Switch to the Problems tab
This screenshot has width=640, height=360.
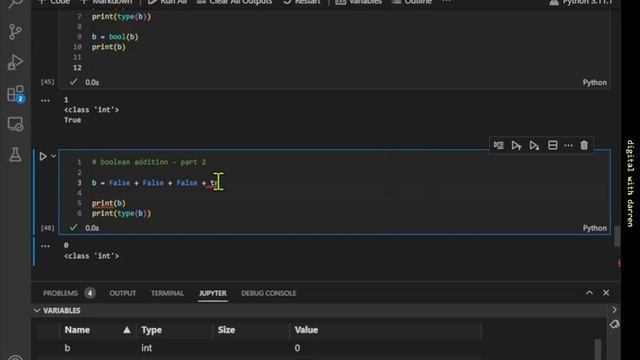(x=60, y=293)
